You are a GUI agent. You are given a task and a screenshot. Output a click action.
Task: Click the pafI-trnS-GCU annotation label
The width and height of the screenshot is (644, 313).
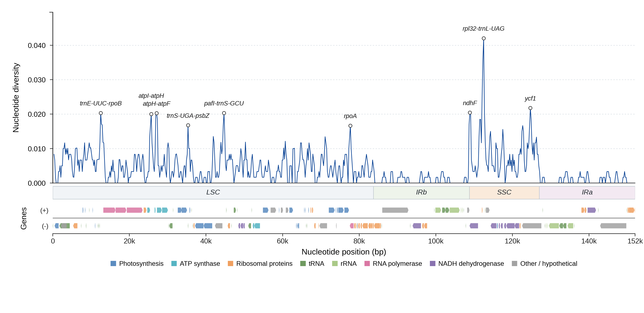pyautogui.click(x=224, y=103)
